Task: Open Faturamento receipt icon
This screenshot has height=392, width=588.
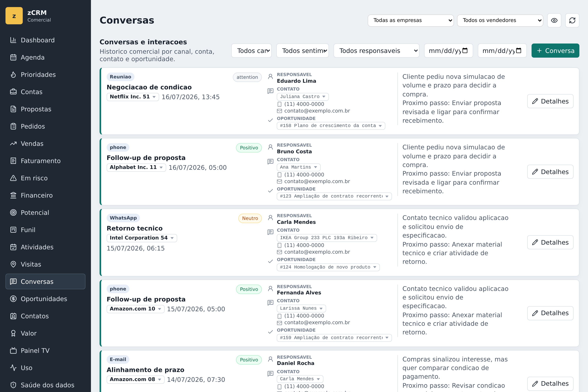Action: tap(13, 161)
